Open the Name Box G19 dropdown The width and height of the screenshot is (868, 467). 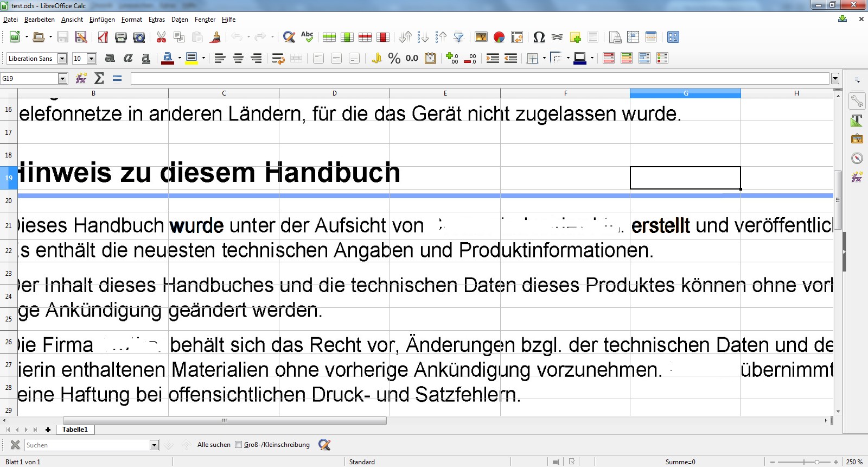coord(62,79)
